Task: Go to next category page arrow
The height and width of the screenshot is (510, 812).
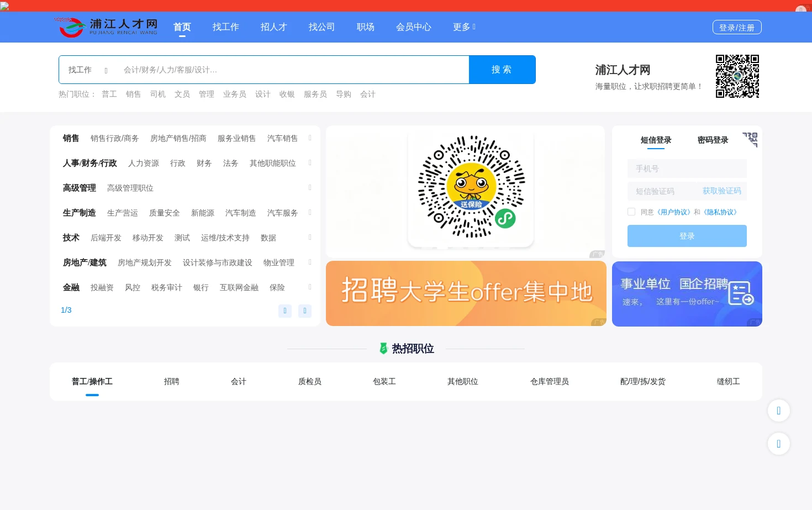Action: pyautogui.click(x=305, y=311)
